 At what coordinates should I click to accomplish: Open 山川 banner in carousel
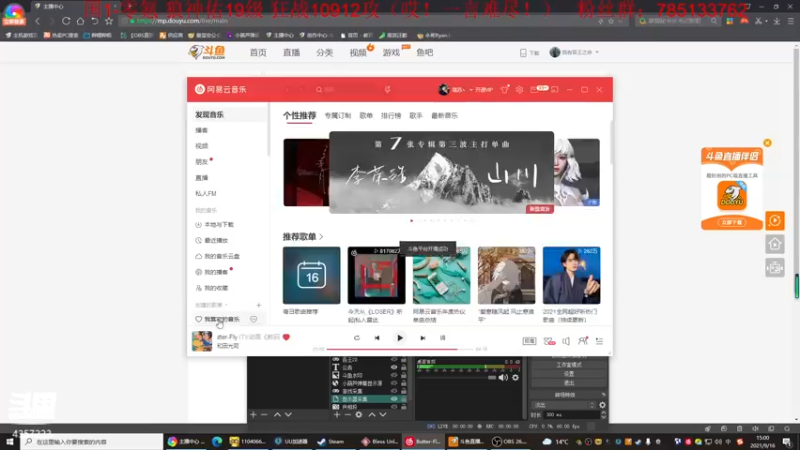[441, 172]
